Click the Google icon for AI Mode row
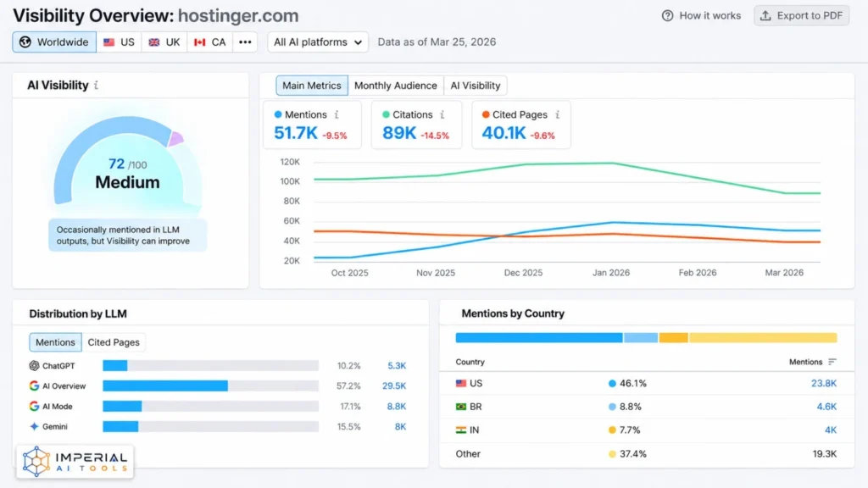Image resolution: width=868 pixels, height=488 pixels. click(x=34, y=406)
